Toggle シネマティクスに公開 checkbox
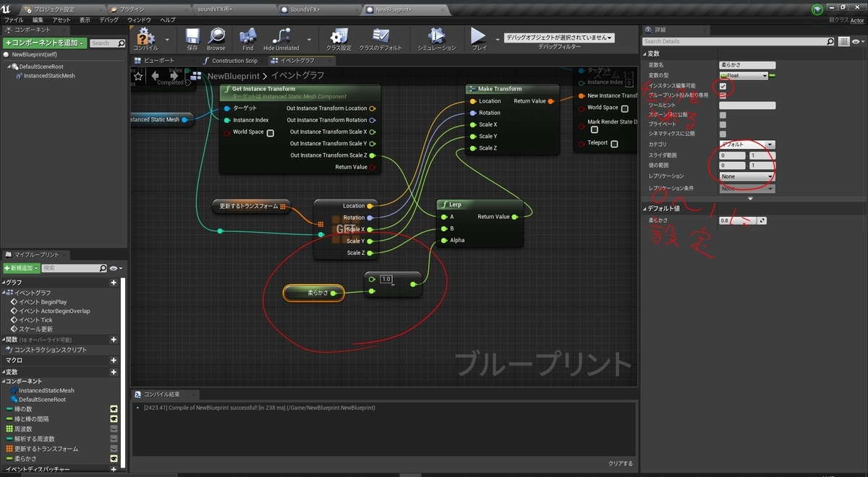This screenshot has height=477, width=868. tap(723, 134)
